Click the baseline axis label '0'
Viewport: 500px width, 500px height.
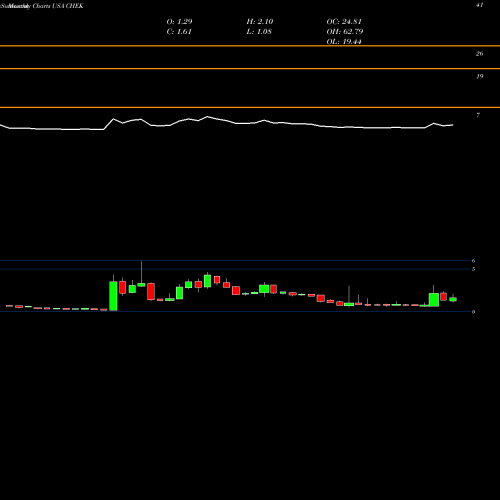[473, 312]
